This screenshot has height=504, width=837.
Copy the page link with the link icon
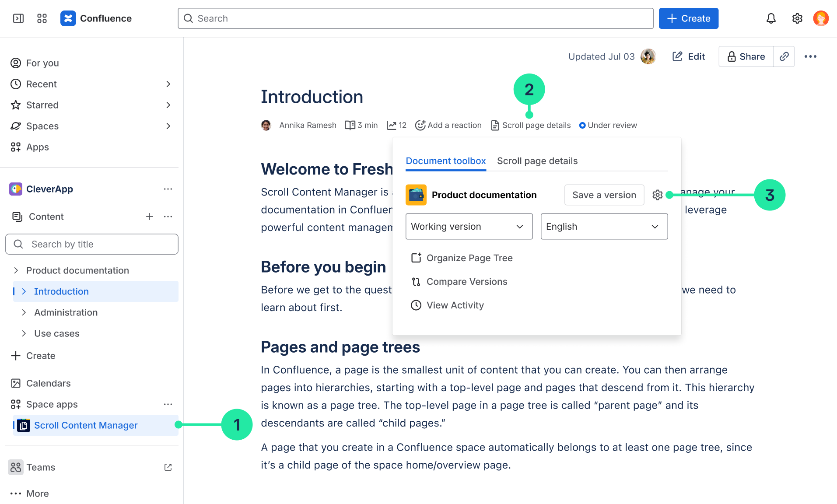(784, 56)
